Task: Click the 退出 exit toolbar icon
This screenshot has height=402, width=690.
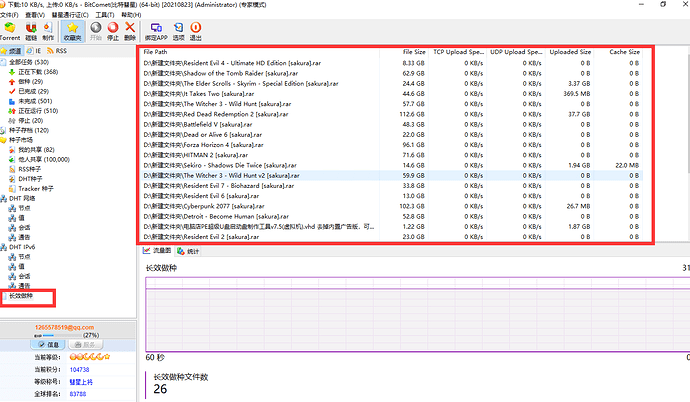Action: point(195,31)
